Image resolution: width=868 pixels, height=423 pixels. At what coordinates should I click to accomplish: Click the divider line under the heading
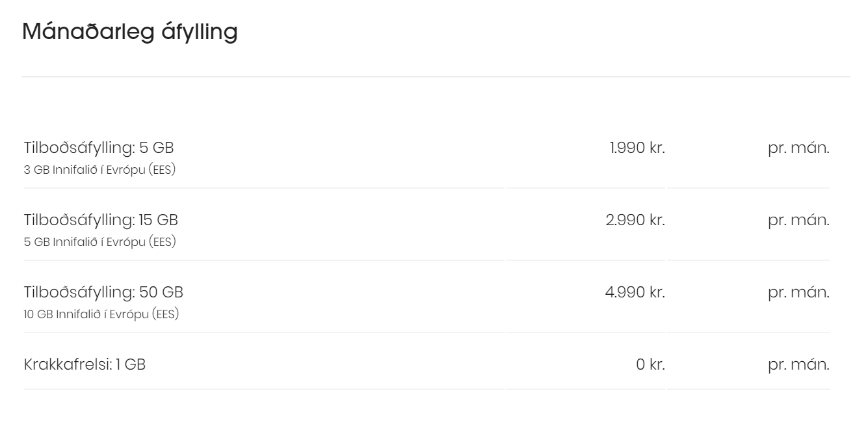tap(436, 77)
